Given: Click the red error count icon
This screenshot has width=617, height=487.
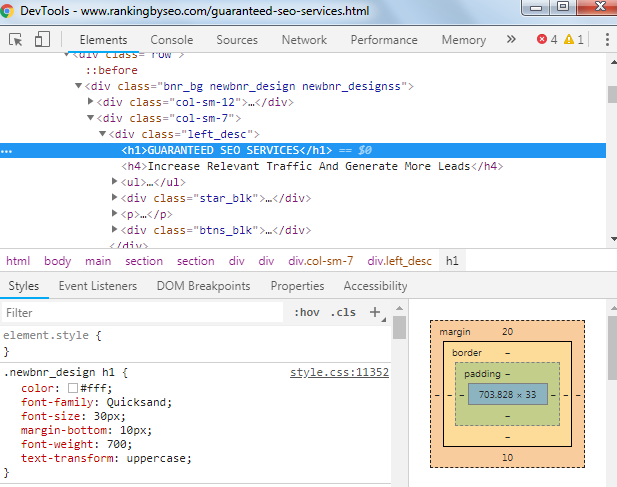Looking at the screenshot, I should (x=542, y=39).
